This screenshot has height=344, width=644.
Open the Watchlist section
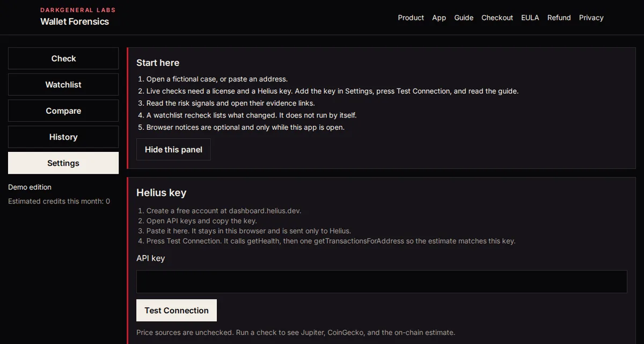pos(63,85)
